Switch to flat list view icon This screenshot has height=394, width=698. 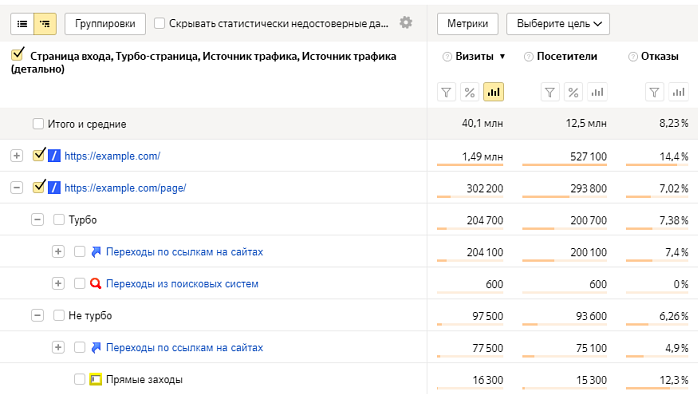point(22,24)
